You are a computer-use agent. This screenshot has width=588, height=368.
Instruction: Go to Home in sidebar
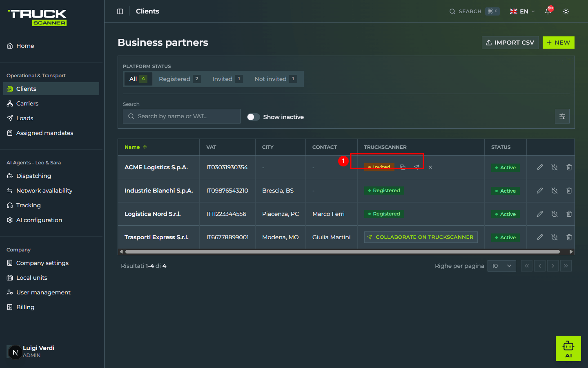coord(51,46)
